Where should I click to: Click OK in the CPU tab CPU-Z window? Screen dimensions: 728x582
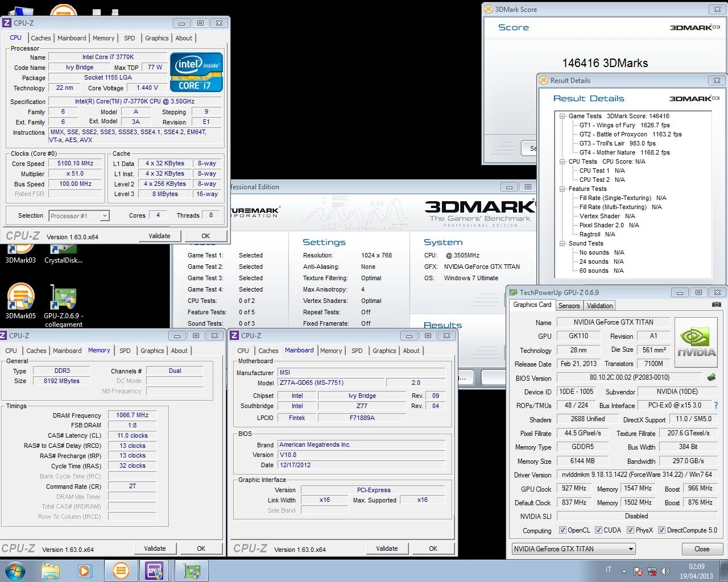pyautogui.click(x=206, y=236)
